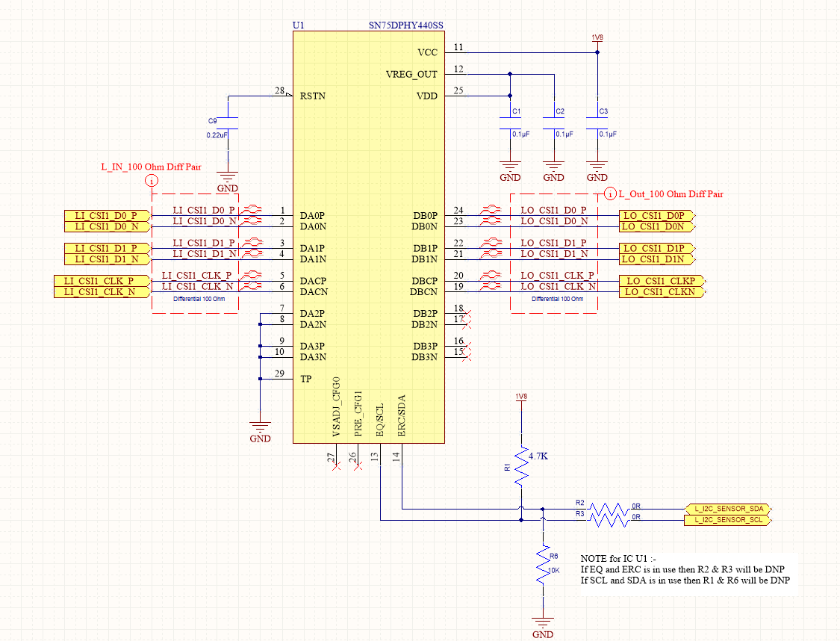Click the L_Out_100 Ohm Diff Pair label
The width and height of the screenshot is (840, 641).
tap(671, 194)
